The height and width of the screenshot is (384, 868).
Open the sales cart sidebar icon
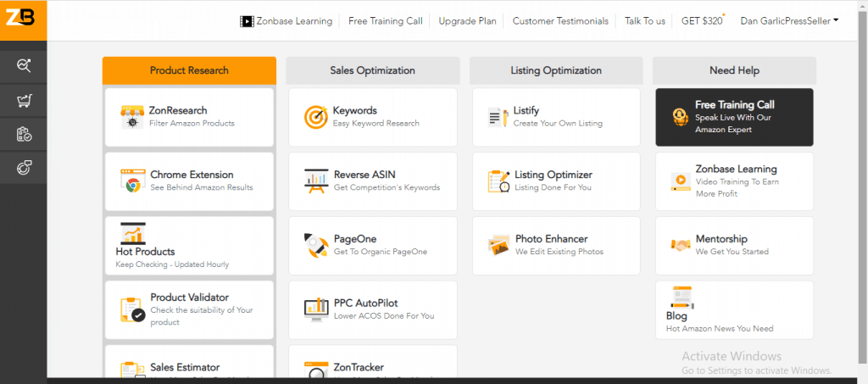[24, 100]
